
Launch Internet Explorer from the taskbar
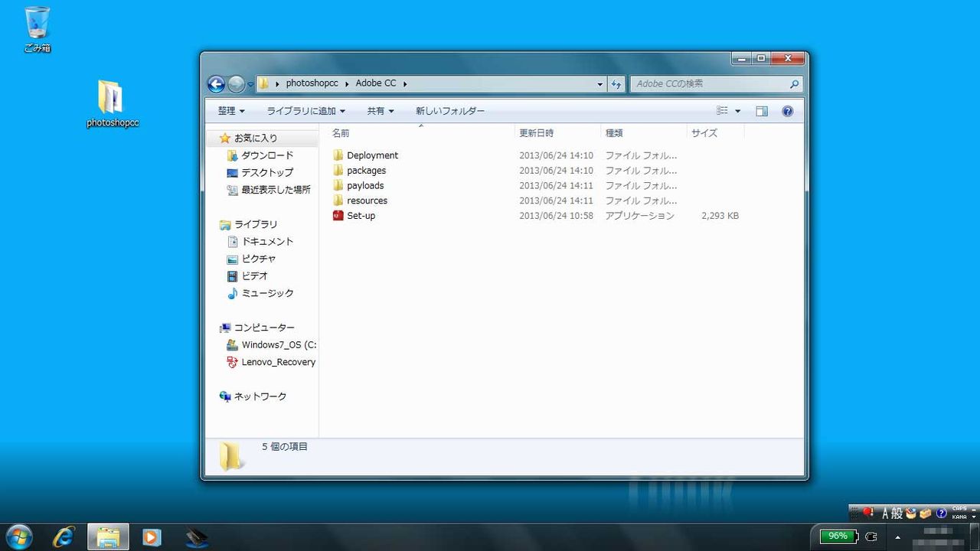pyautogui.click(x=64, y=537)
